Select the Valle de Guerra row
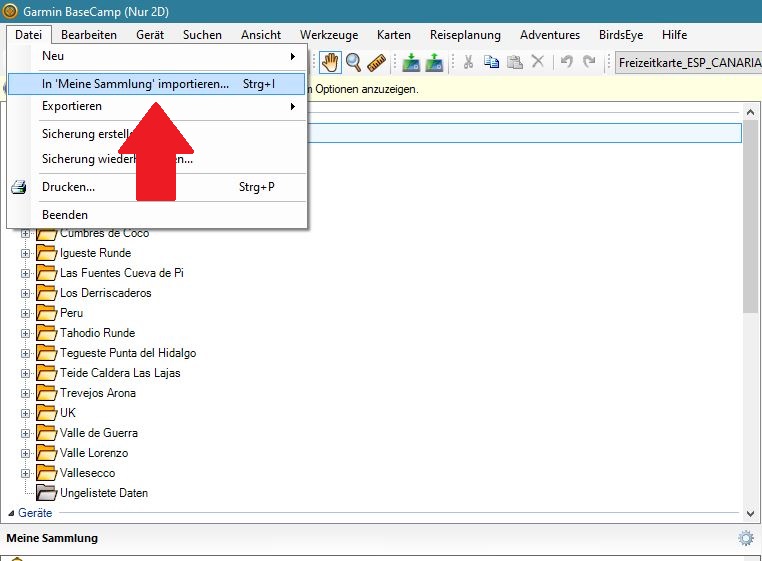 99,433
